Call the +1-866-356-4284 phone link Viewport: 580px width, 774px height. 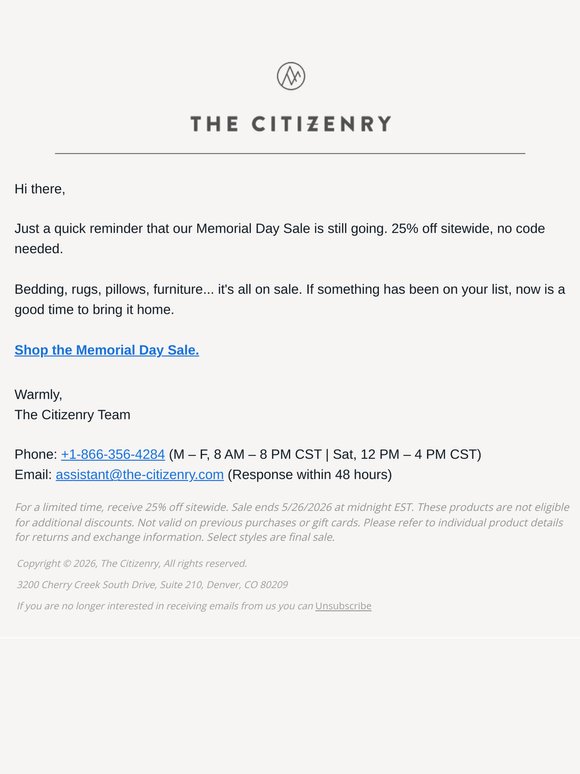tap(113, 454)
